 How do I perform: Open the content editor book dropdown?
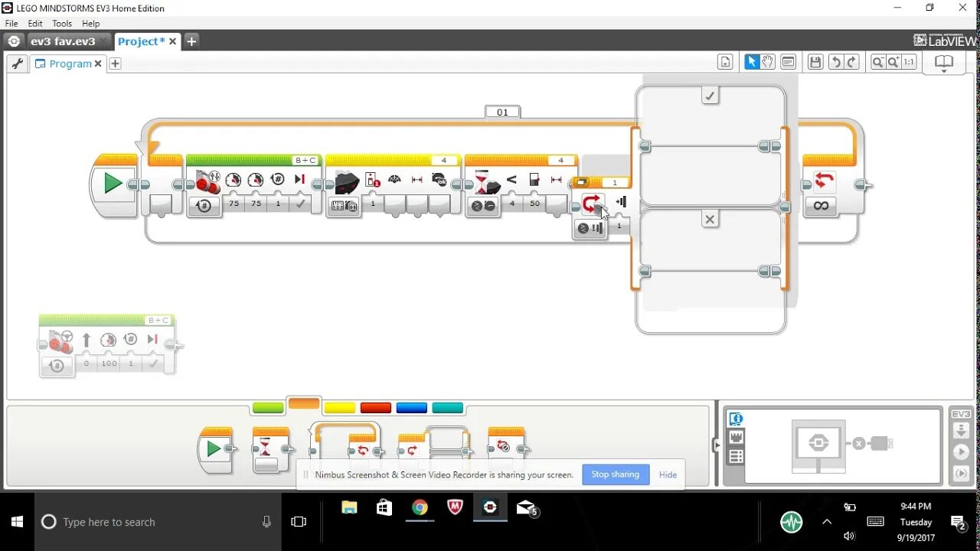pos(943,64)
